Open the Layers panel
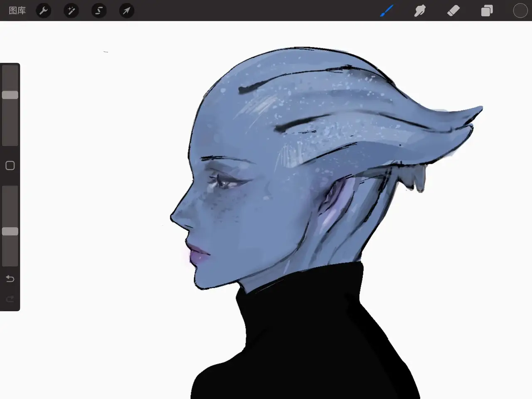This screenshot has height=399, width=532. click(487, 10)
